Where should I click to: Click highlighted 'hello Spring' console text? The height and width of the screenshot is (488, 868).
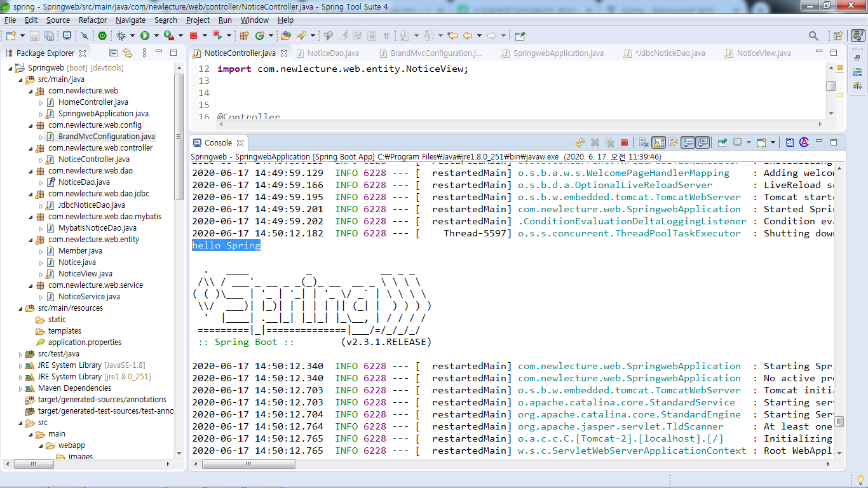tap(226, 245)
